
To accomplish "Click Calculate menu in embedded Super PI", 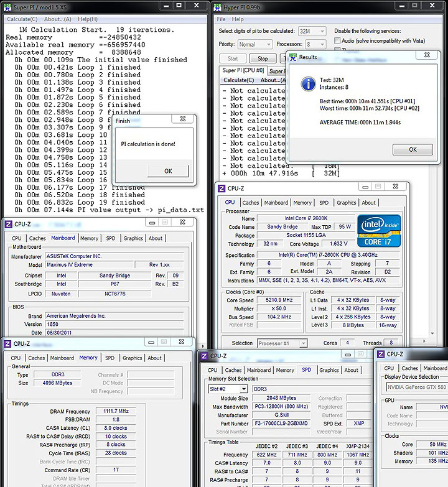I will (238, 80).
